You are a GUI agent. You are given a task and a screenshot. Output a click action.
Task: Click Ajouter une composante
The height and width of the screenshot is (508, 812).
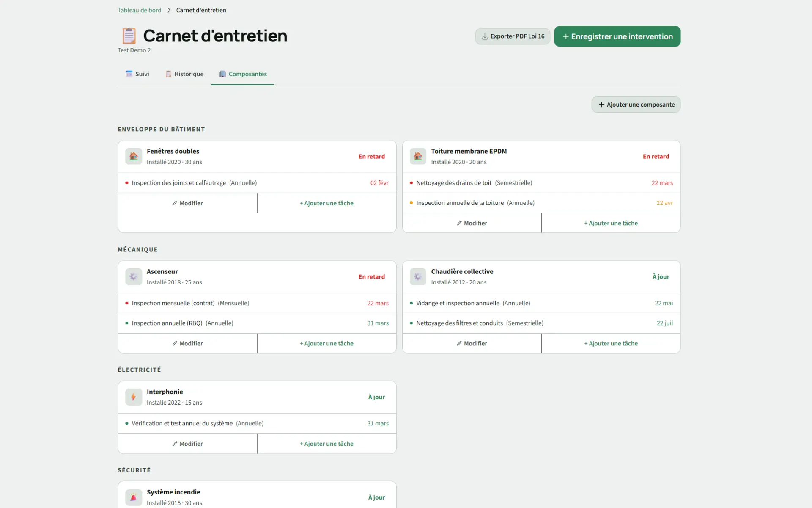tap(636, 104)
